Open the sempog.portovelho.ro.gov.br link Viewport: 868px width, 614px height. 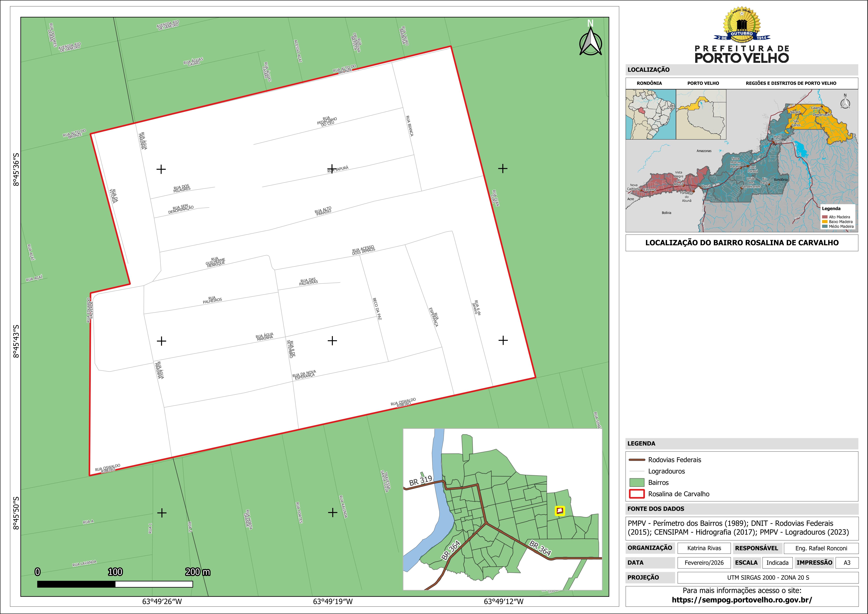pyautogui.click(x=741, y=600)
